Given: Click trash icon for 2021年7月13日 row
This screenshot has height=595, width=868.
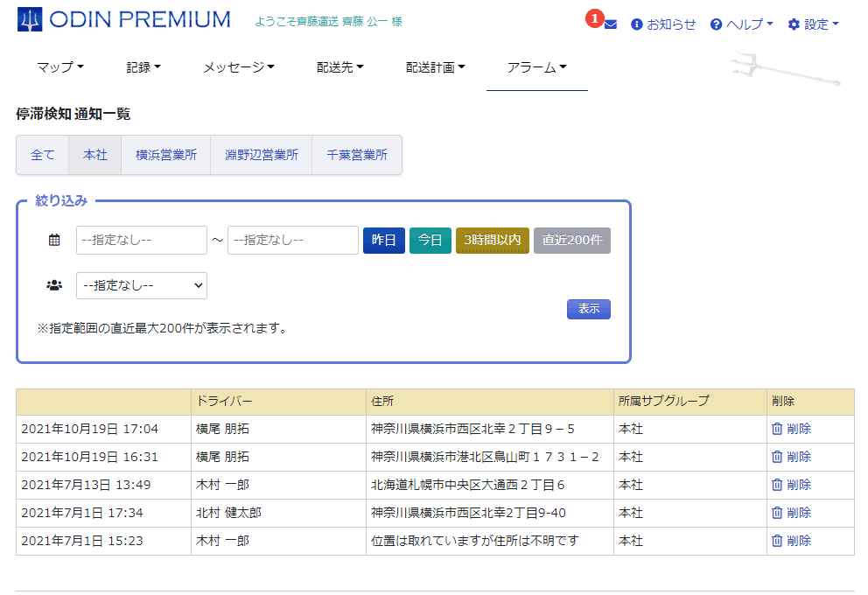Looking at the screenshot, I should pos(777,485).
